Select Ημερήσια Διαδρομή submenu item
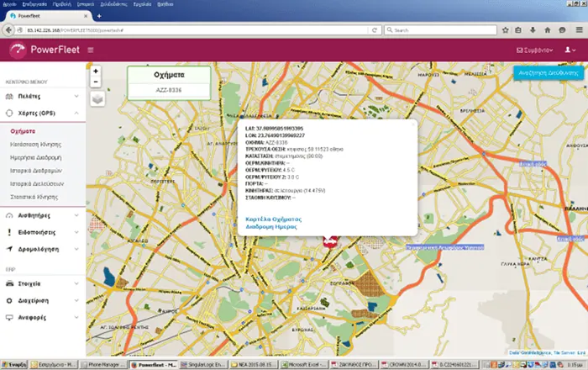Screen dimensions: 588x370 (36, 157)
